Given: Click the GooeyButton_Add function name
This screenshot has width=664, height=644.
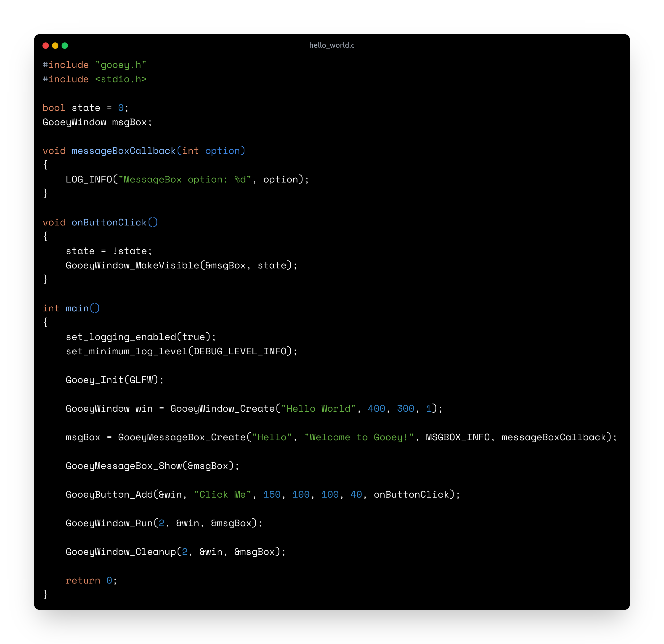Looking at the screenshot, I should tap(109, 495).
